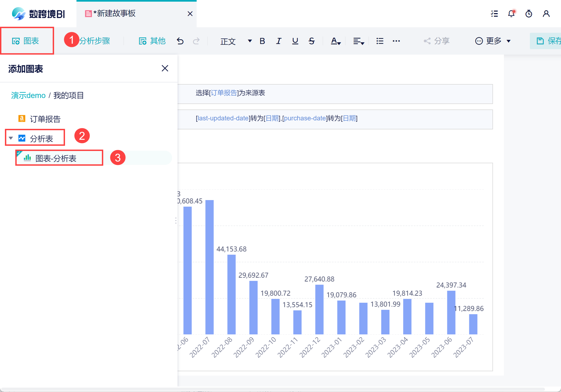561x392 pixels.
Task: Open the timer clock icon
Action: click(529, 14)
